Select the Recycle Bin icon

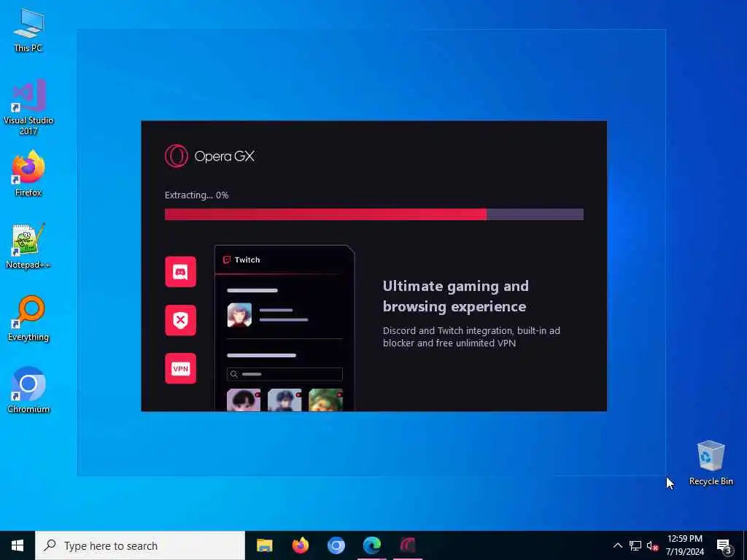click(x=711, y=463)
